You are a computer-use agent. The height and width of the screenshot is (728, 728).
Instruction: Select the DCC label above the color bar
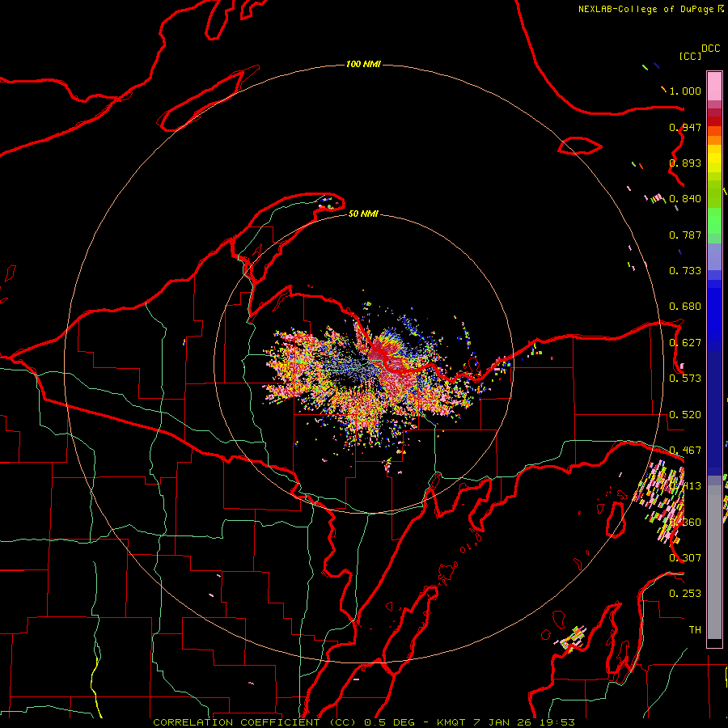coord(710,49)
